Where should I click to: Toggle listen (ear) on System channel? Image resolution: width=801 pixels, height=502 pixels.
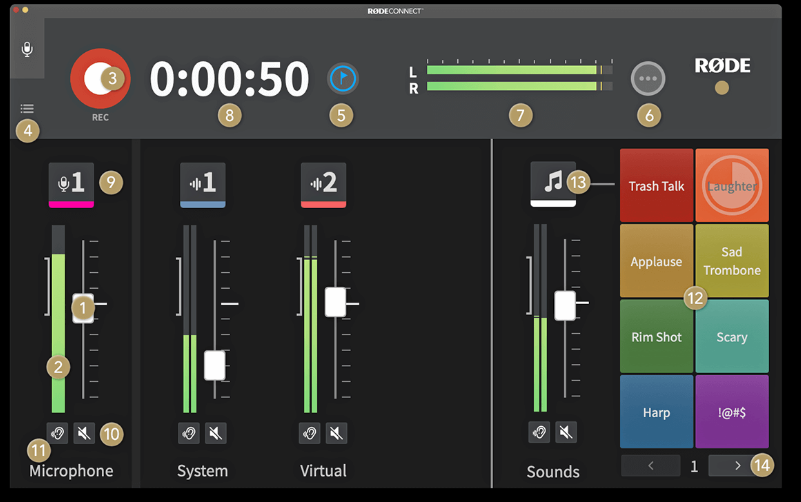click(x=189, y=433)
